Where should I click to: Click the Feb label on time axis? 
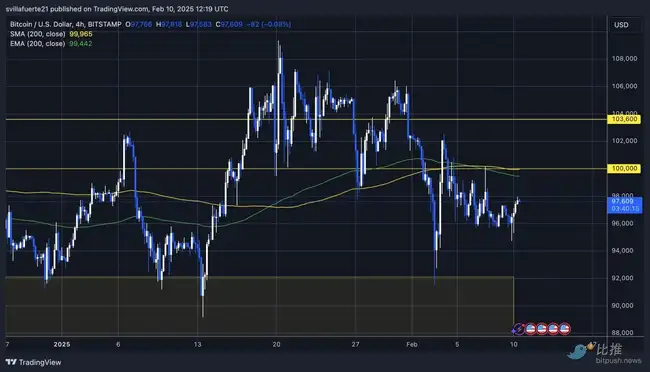click(412, 344)
